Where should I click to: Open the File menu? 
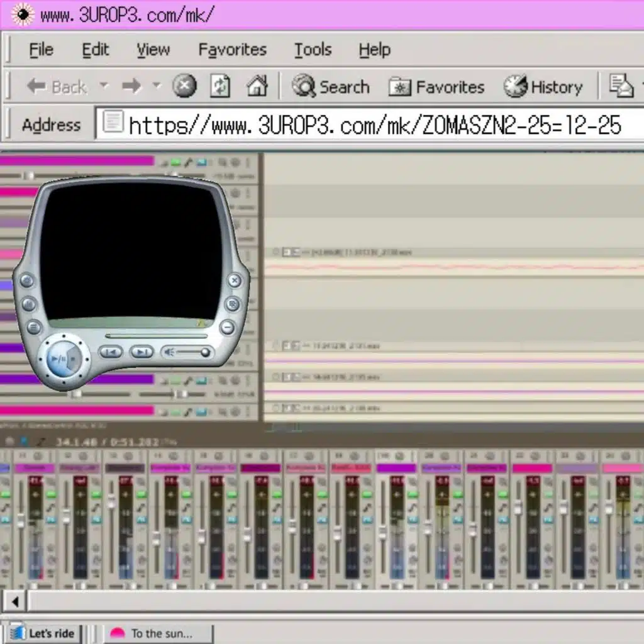[41, 50]
